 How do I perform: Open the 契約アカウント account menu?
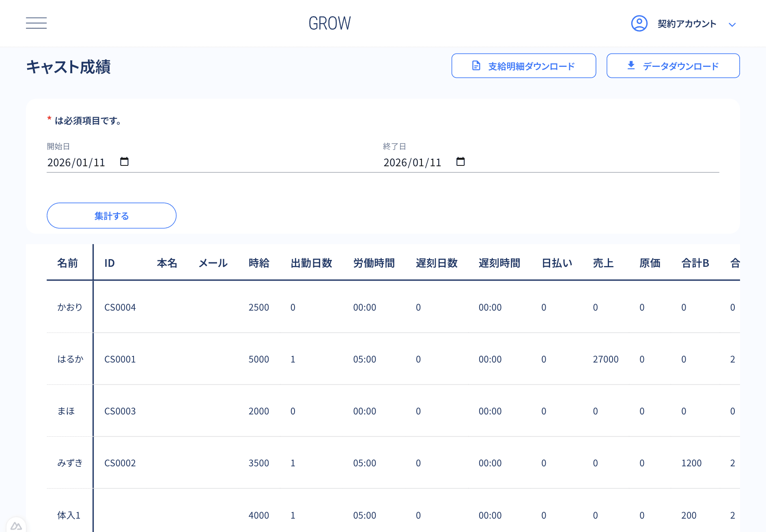tap(686, 24)
